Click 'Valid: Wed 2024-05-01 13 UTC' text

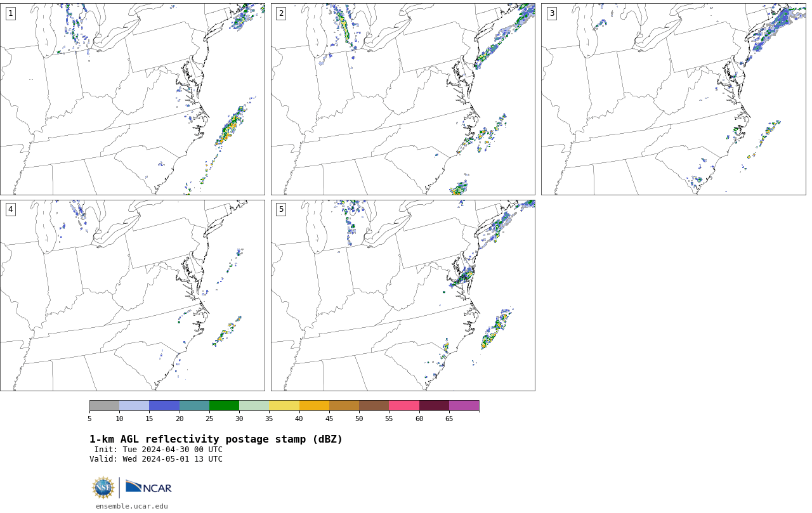(156, 459)
